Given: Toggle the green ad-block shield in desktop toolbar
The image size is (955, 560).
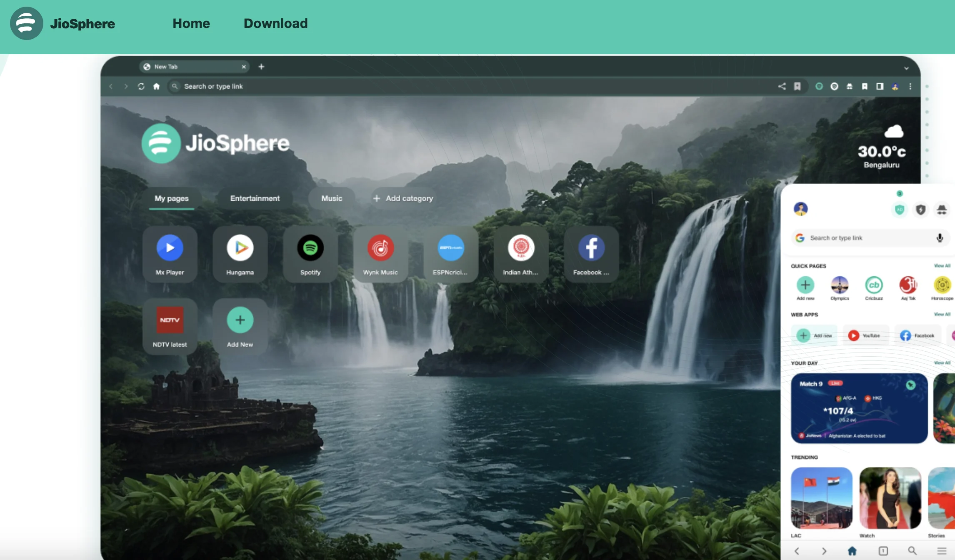Looking at the screenshot, I should coord(819,86).
